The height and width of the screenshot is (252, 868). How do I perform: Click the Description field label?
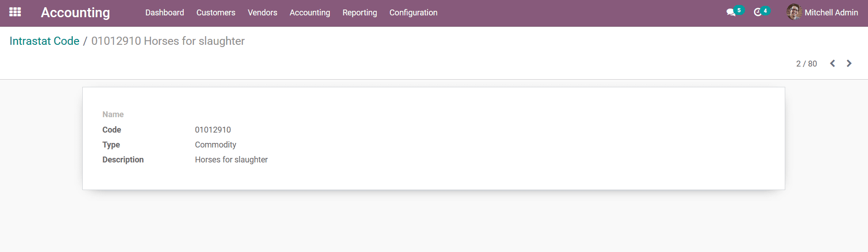[x=123, y=160]
